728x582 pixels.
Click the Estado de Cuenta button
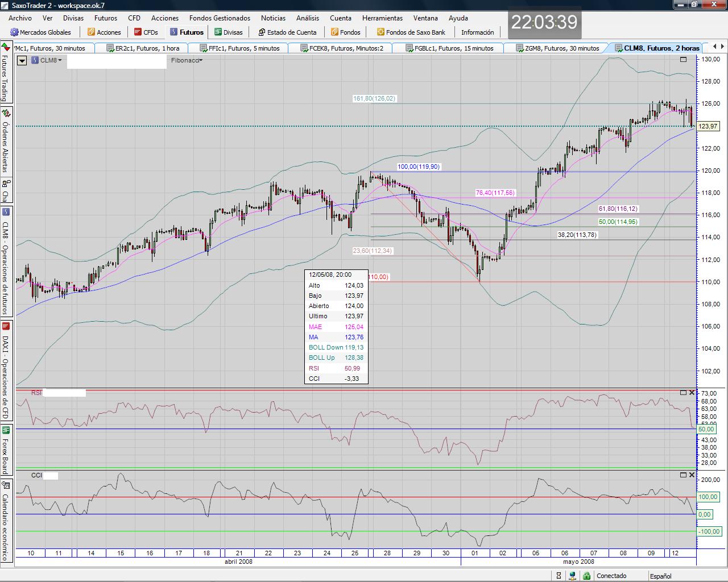coord(287,32)
